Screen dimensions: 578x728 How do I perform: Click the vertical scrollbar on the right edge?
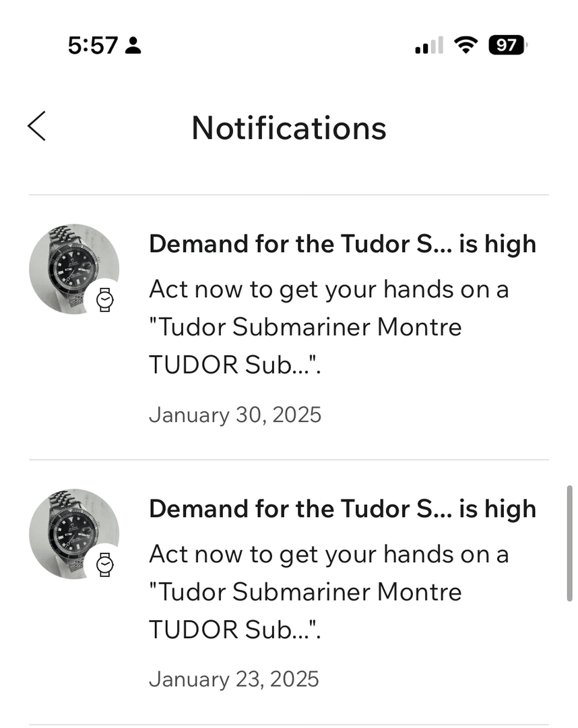pos(569,543)
